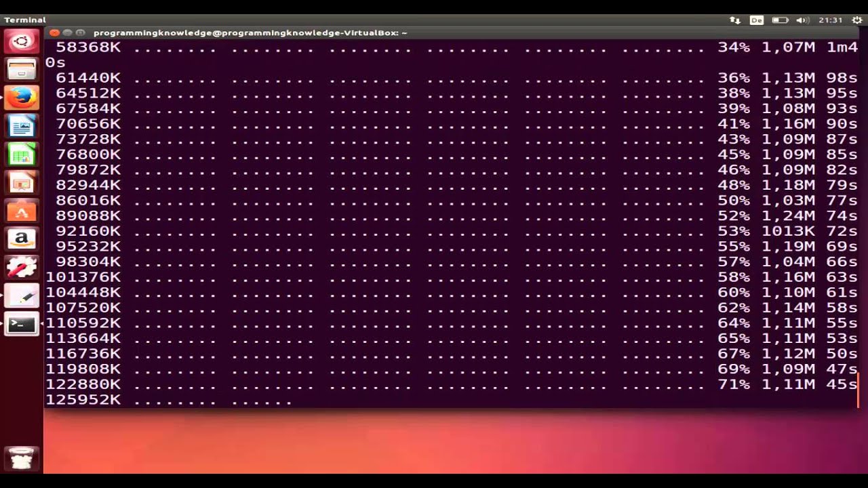
Task: Click the 50% progress value
Action: 734,201
